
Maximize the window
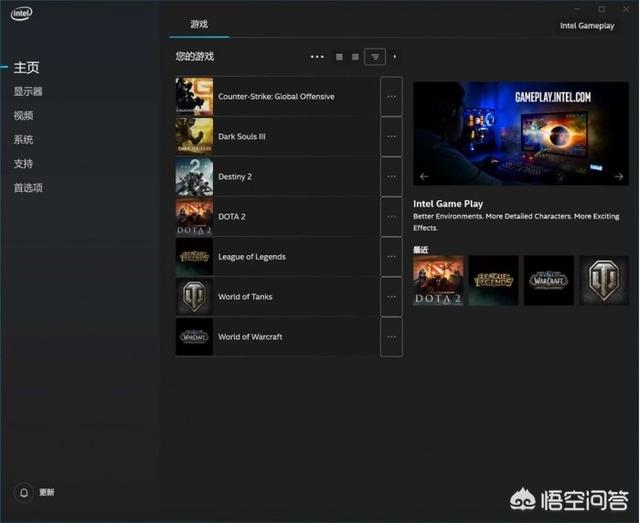click(x=602, y=9)
